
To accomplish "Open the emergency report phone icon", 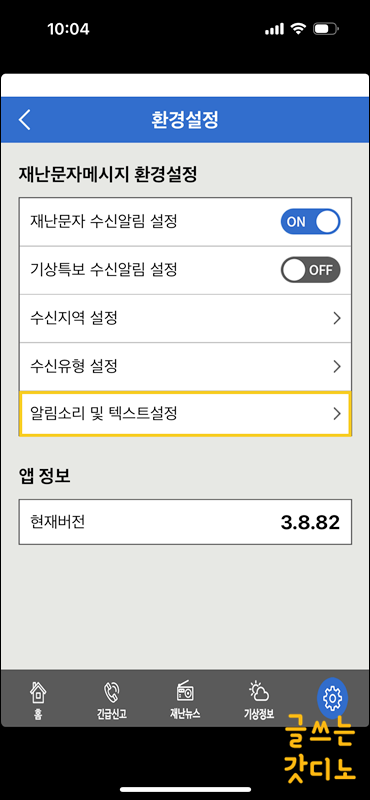I will point(111,691).
